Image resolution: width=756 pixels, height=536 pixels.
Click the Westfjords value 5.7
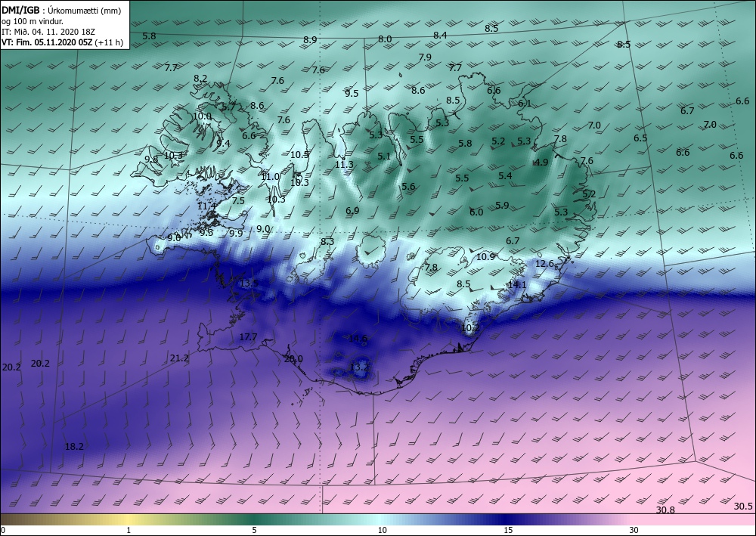(x=228, y=107)
